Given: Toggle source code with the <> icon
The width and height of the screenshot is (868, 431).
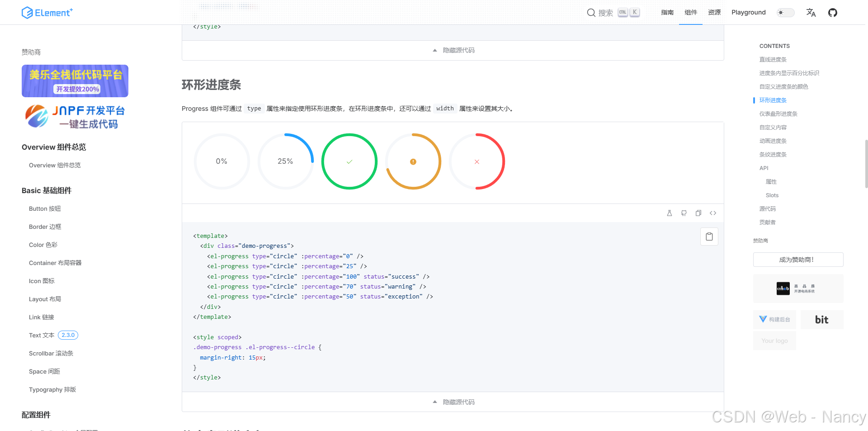Looking at the screenshot, I should tap(713, 213).
